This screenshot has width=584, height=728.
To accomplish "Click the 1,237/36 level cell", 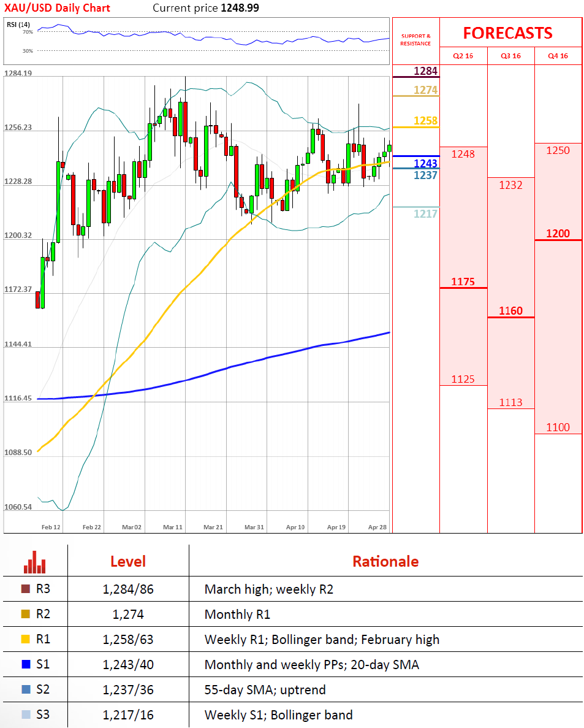I will pyautogui.click(x=128, y=689).
